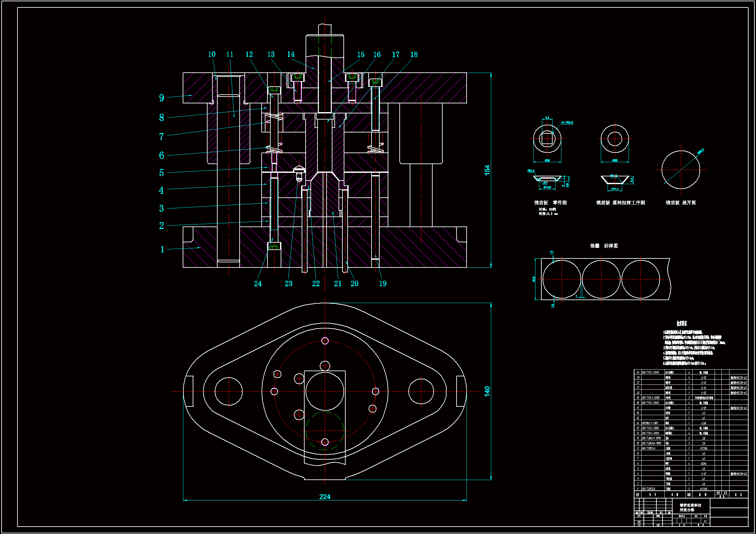Viewport: 756px width, 534px height.
Task: Select the technical requirements heading text
Action: click(x=682, y=324)
